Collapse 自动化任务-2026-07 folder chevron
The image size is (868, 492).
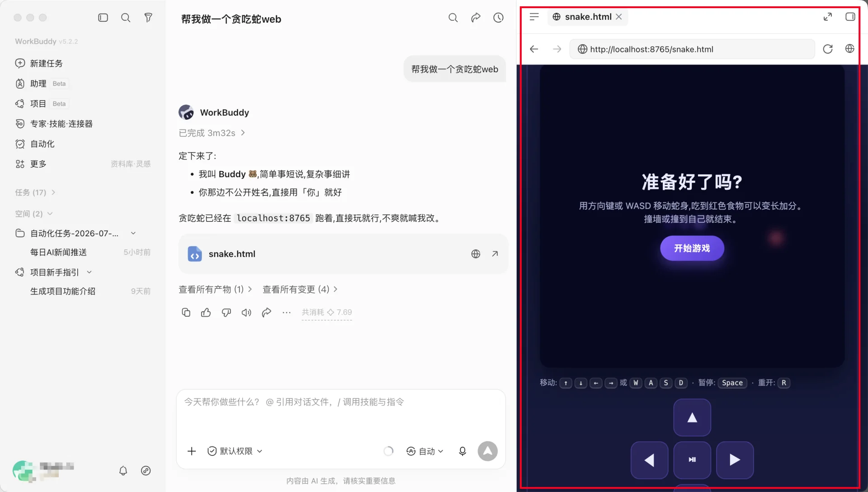pyautogui.click(x=133, y=233)
